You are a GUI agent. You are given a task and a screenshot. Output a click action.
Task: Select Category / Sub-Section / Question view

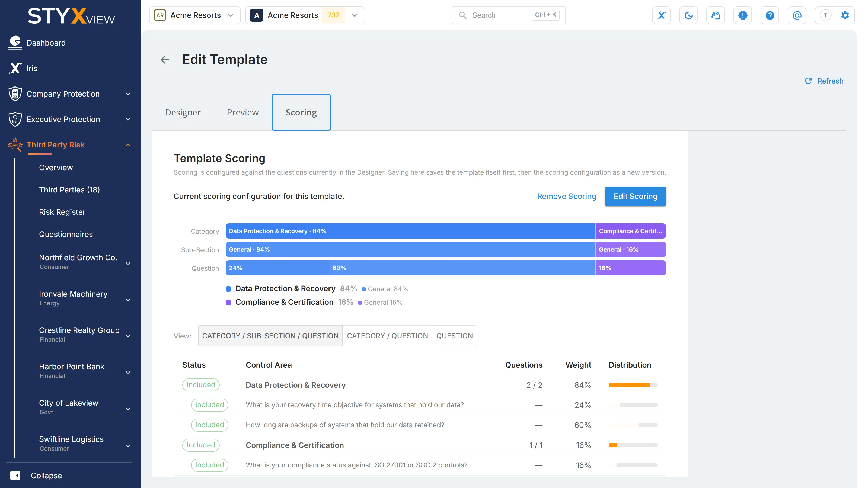(270, 336)
